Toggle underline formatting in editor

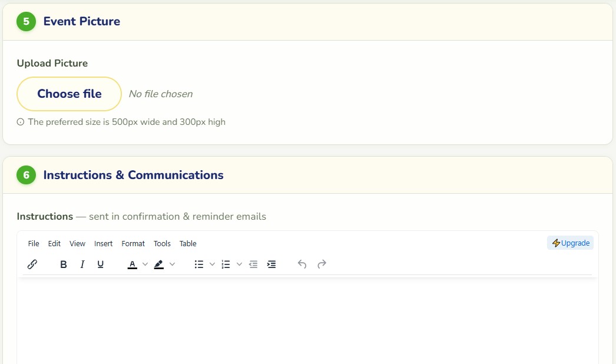coord(101,264)
